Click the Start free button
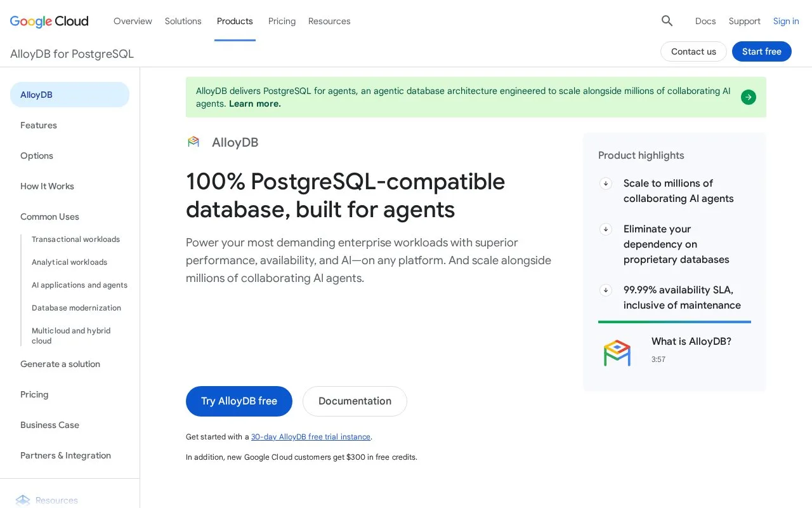This screenshot has height=508, width=812. [762, 51]
